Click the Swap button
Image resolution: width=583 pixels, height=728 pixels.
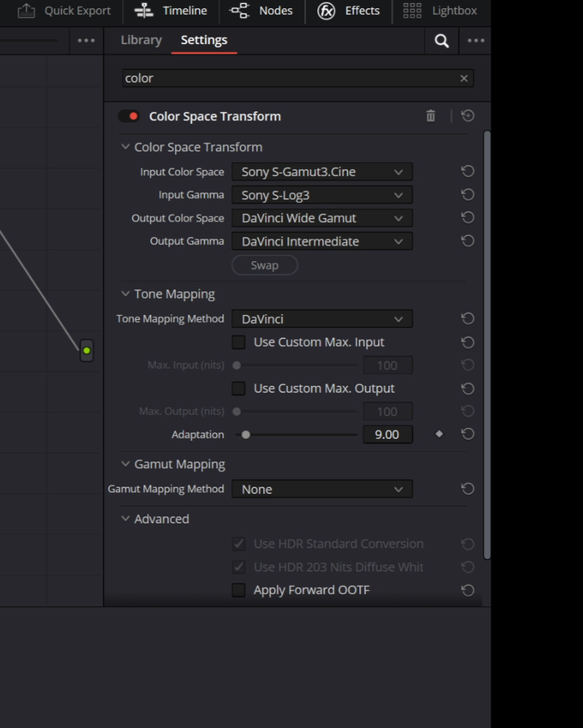coord(265,265)
